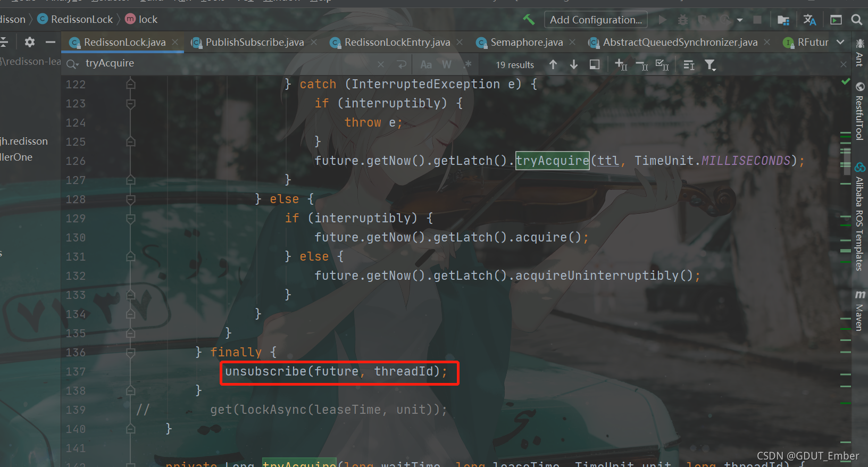868x467 pixels.
Task: Open the Maven tool window
Action: pos(859,310)
